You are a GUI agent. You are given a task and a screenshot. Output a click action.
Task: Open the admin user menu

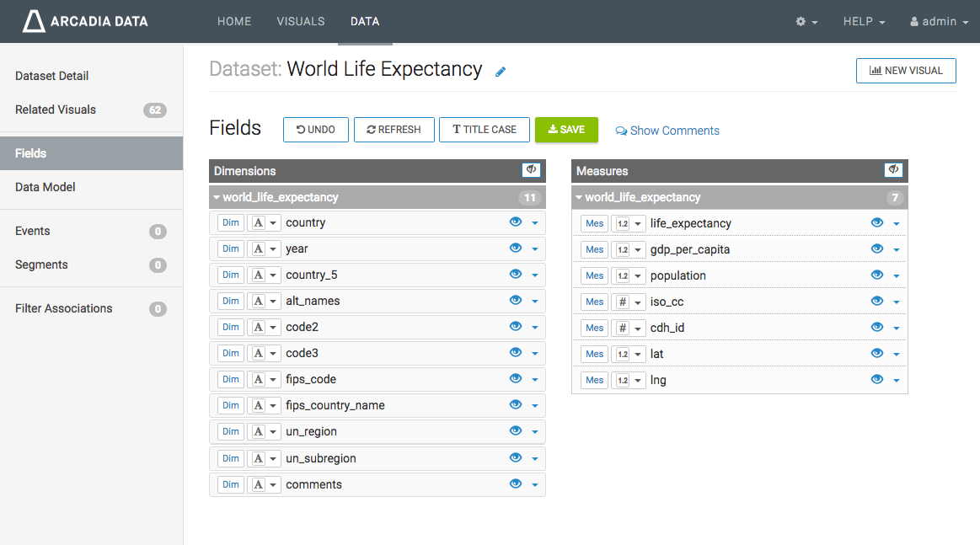(x=939, y=22)
